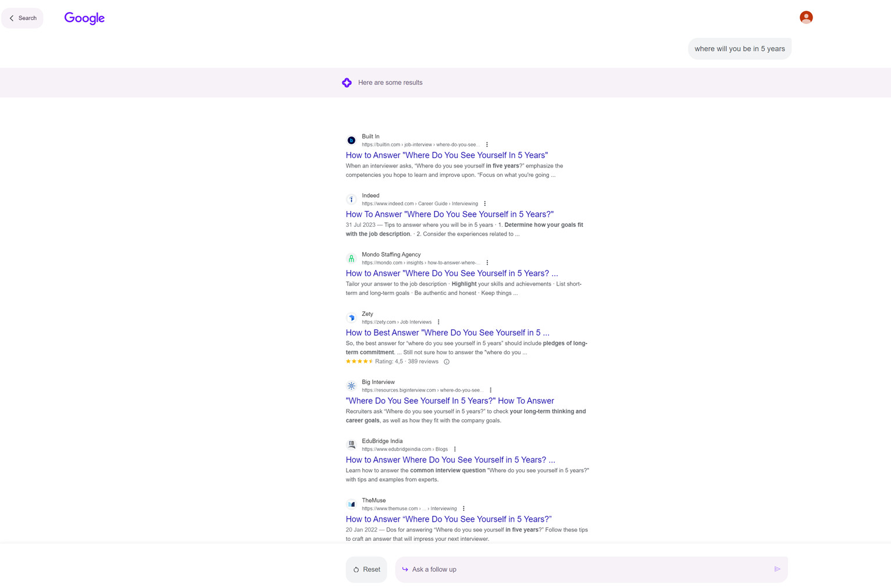Screen dimensions: 891x588
Task: Open the Indeed article about answering in 5 years
Action: click(x=449, y=214)
